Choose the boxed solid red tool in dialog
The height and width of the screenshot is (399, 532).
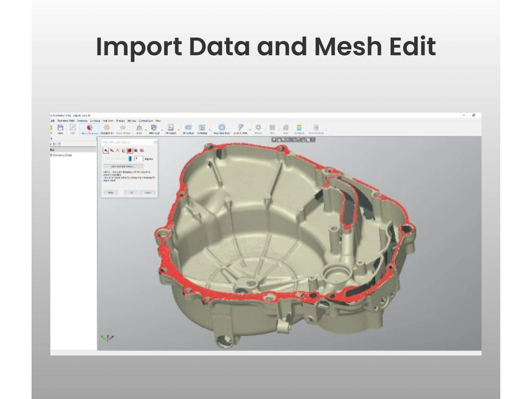click(x=129, y=150)
